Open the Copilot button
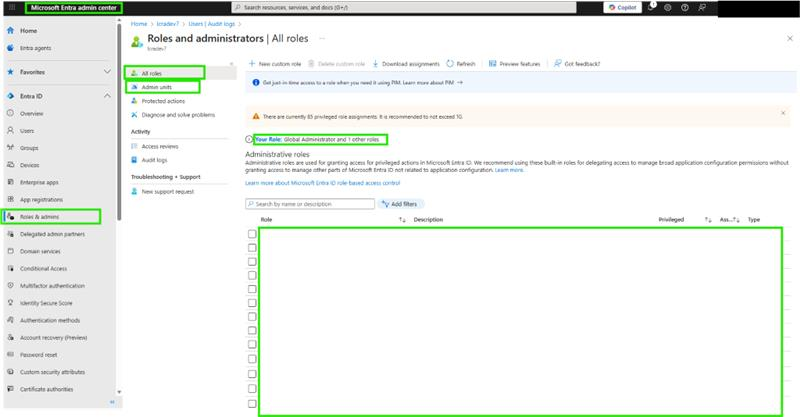This screenshot has width=800, height=417. (x=622, y=8)
